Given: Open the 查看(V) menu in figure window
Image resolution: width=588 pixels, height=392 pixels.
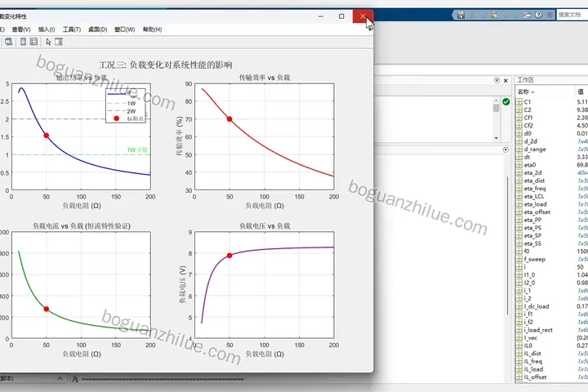Looking at the screenshot, I should tap(21, 29).
